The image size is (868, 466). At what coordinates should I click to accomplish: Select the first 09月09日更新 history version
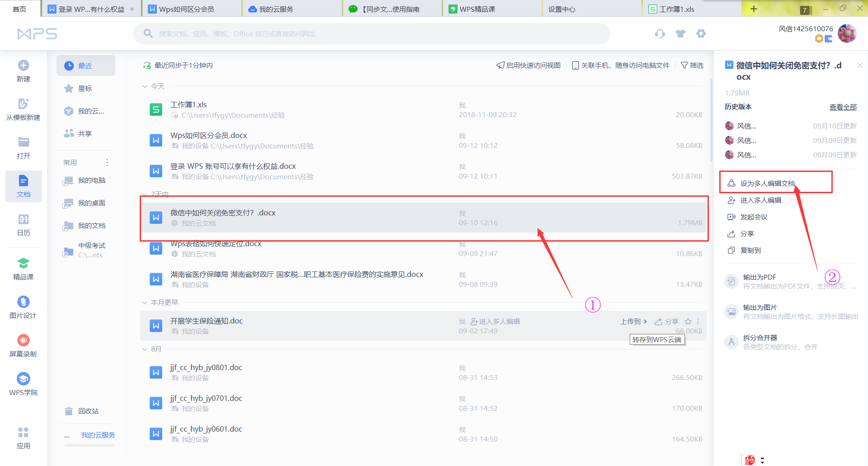(x=791, y=141)
